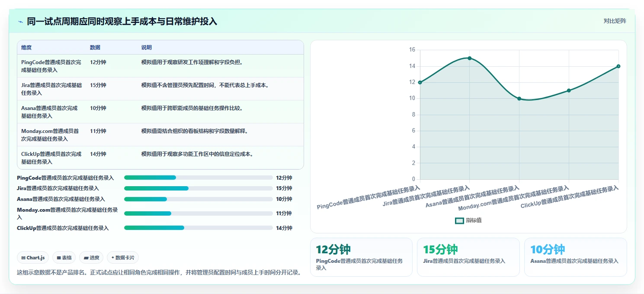Click the 11分钟 value after Monday.com bar
The image size is (644, 294).
(x=284, y=213)
